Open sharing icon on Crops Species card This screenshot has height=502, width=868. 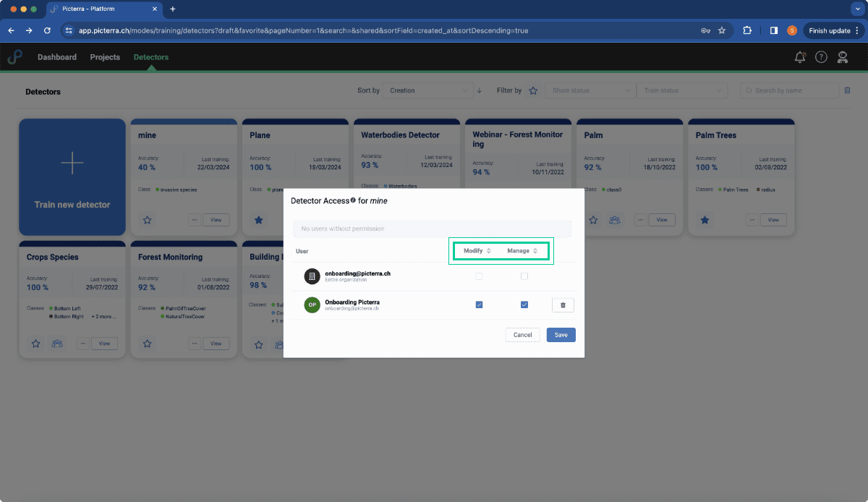pos(58,344)
